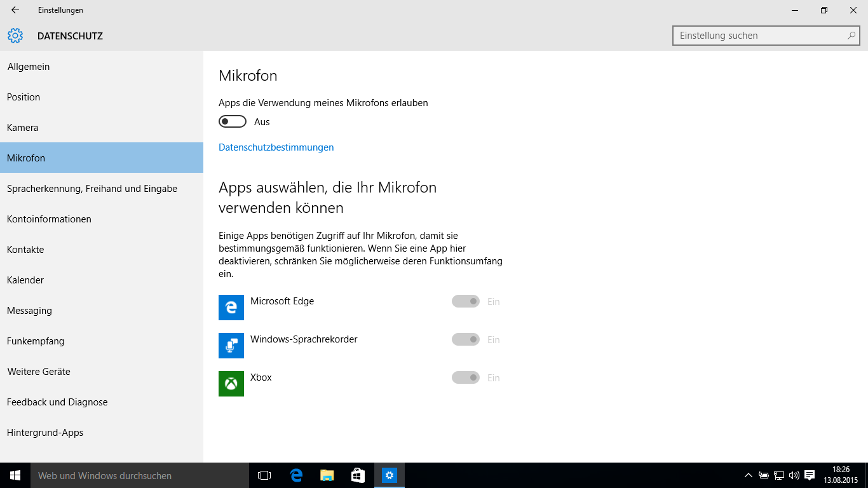The height and width of the screenshot is (488, 868).
Task: Click the Xbox app icon
Action: pos(231,384)
